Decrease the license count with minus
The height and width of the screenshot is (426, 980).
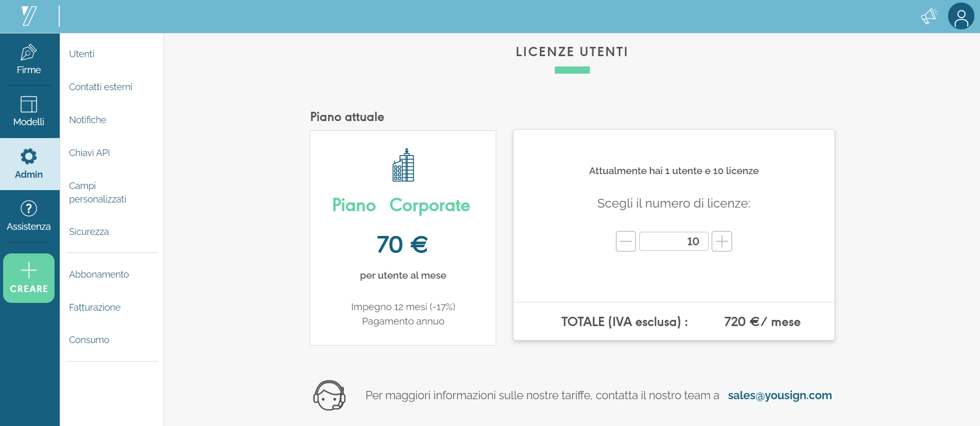[x=626, y=241]
